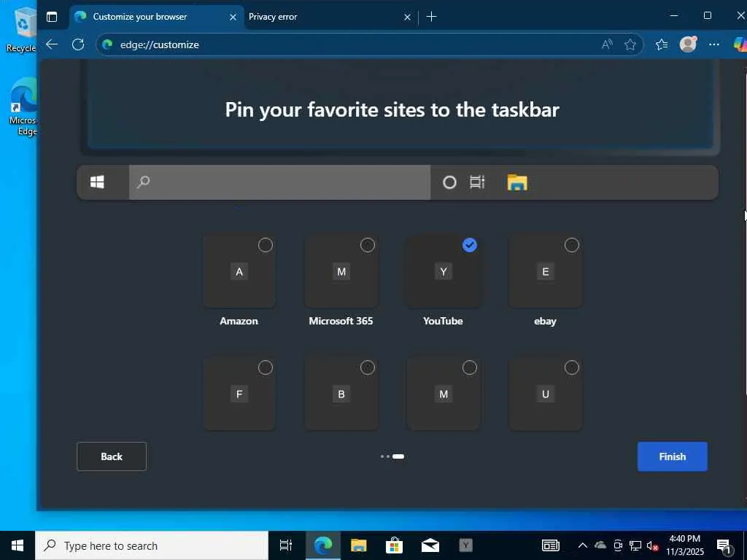Select the checkbox on the B tile
Viewport: 747px width, 560px height.
tap(368, 367)
